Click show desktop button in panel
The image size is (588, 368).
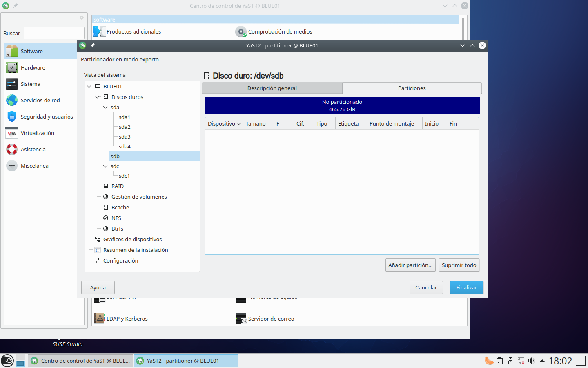(581, 361)
